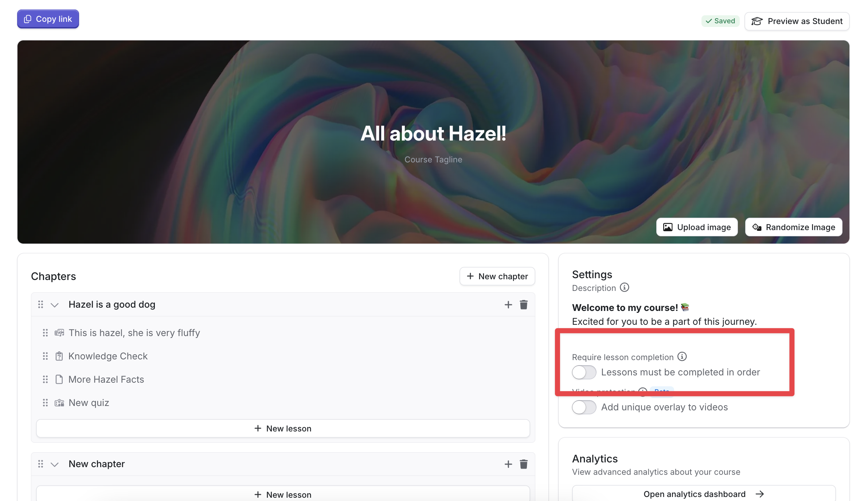868x501 pixels.
Task: Click the plus icon on New chapter row
Action: pos(508,464)
